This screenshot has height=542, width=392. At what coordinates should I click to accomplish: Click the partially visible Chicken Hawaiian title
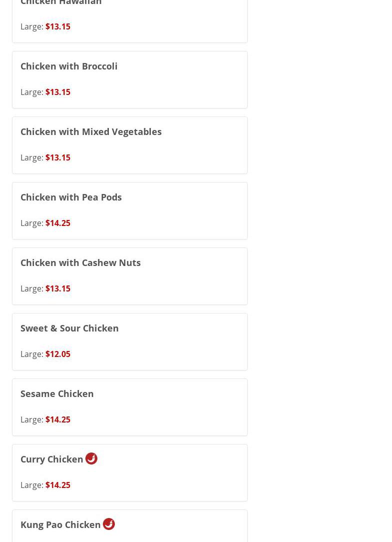[61, 2]
